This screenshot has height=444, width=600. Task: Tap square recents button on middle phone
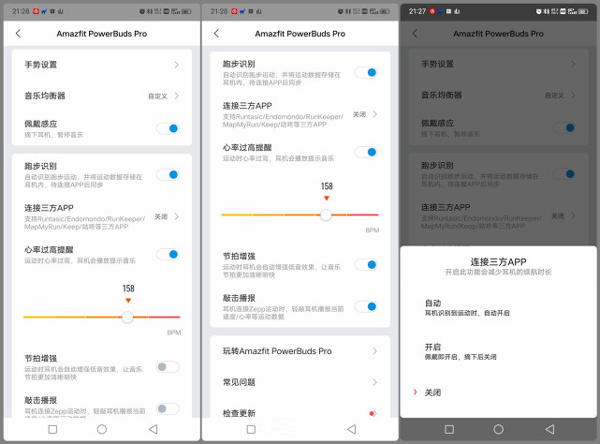coord(251,429)
